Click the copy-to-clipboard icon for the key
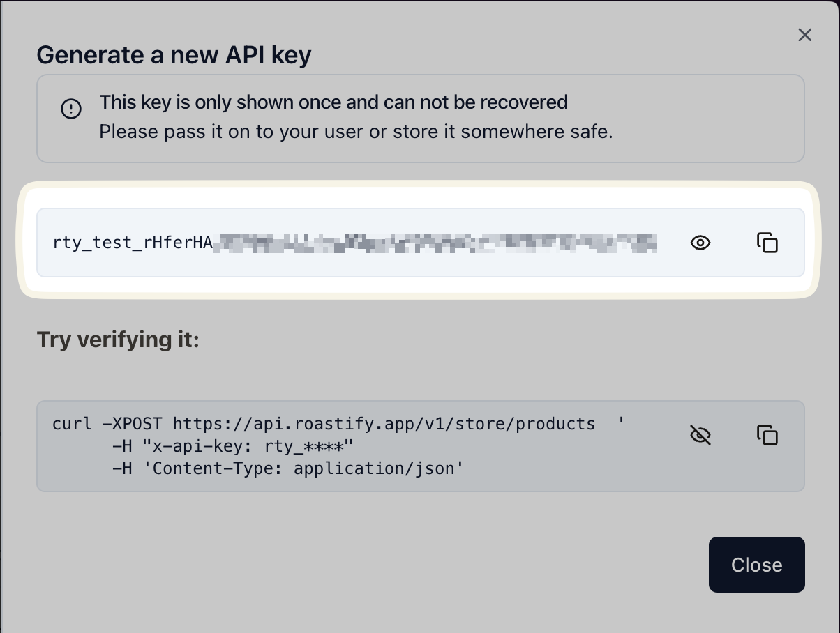The height and width of the screenshot is (633, 840). click(x=767, y=243)
